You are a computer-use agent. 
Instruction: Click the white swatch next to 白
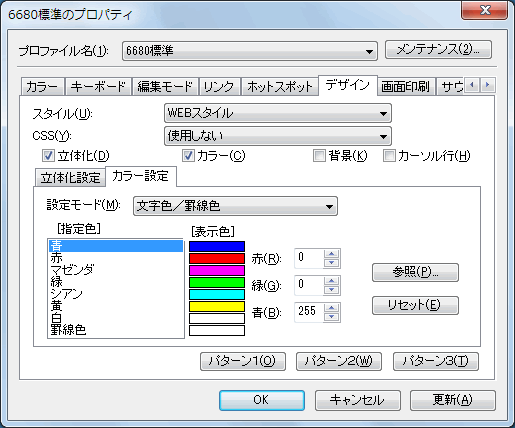pos(217,318)
